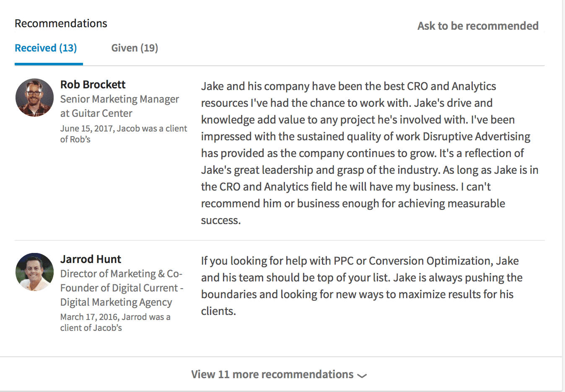Click the Ask to be recommended link
This screenshot has width=565, height=392.
478,26
